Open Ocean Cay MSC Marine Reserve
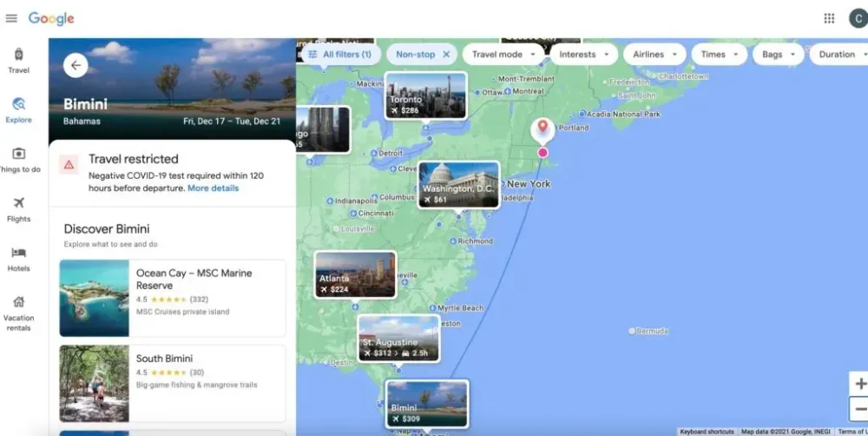Screen dimensions: 868x436 pos(173,298)
